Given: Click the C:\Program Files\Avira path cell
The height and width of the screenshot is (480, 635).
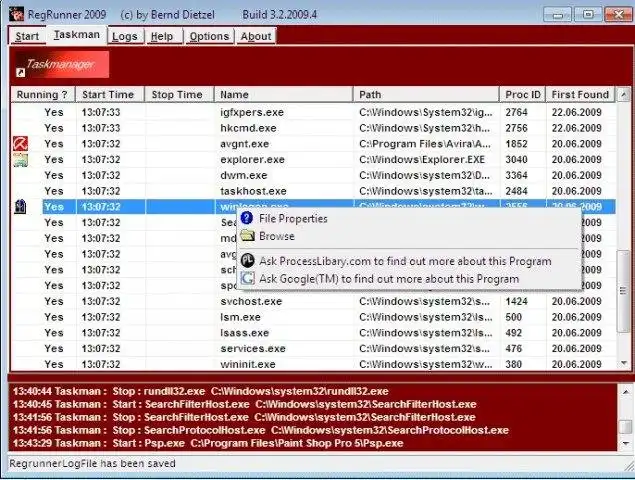Looking at the screenshot, I should click(425, 144).
